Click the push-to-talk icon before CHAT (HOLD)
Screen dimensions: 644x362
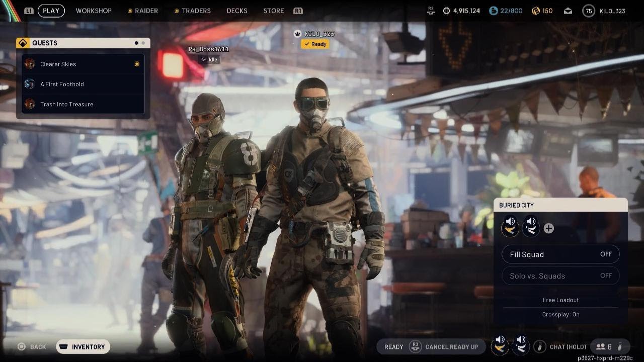click(x=540, y=347)
